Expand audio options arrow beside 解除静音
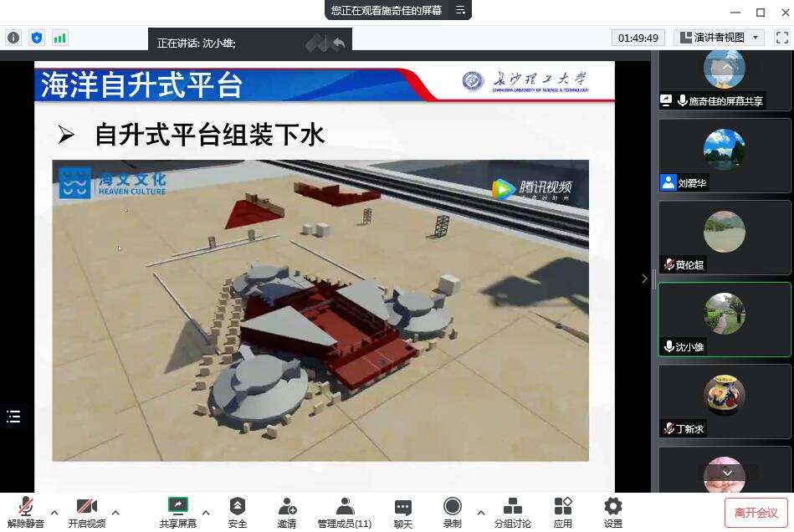This screenshot has width=794, height=532. pos(54,512)
